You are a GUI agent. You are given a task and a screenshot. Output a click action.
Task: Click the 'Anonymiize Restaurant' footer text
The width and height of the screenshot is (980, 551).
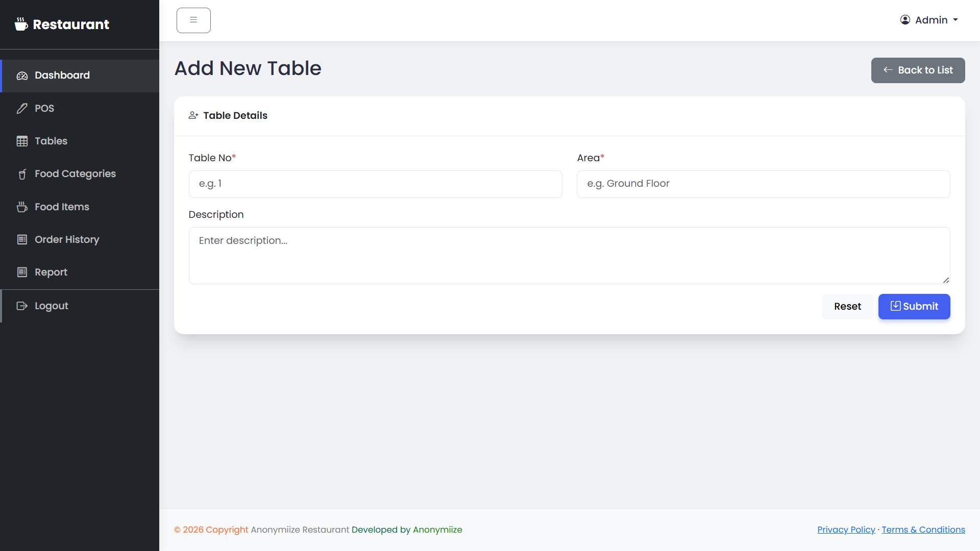click(300, 530)
